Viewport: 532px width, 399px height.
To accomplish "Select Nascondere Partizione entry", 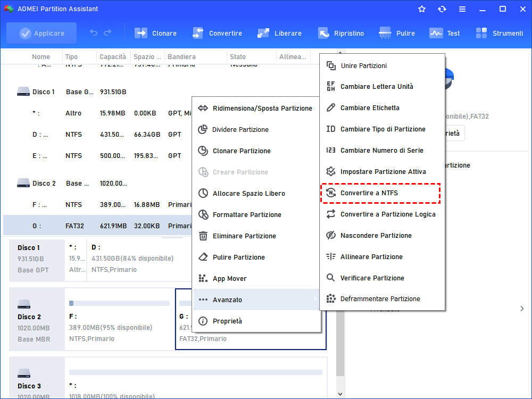I will [x=382, y=236].
